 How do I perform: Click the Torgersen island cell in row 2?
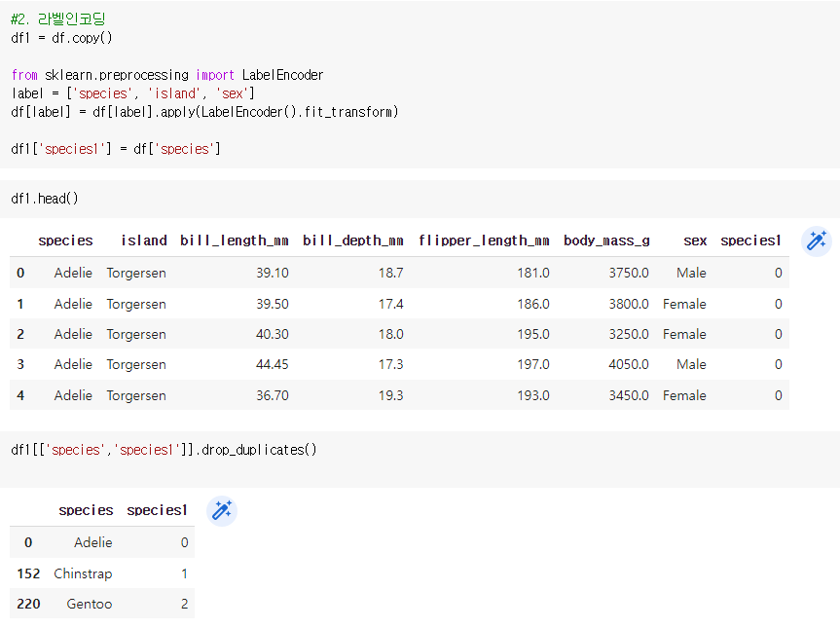pos(136,334)
